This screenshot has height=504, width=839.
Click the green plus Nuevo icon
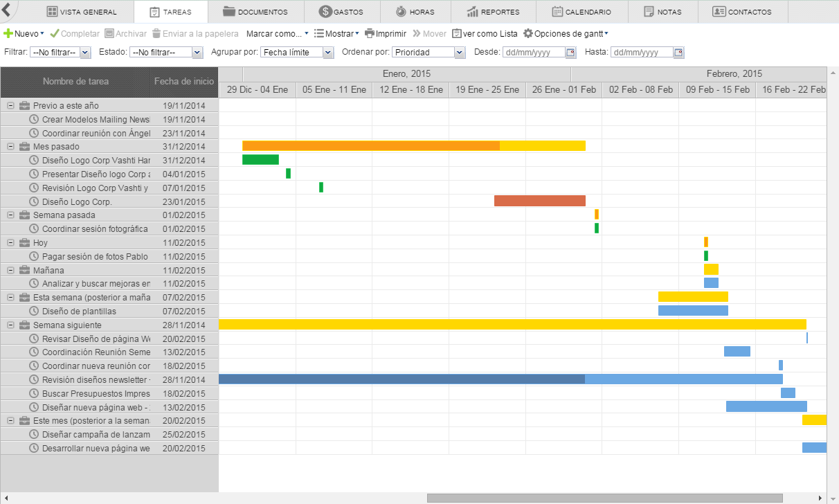pos(8,33)
